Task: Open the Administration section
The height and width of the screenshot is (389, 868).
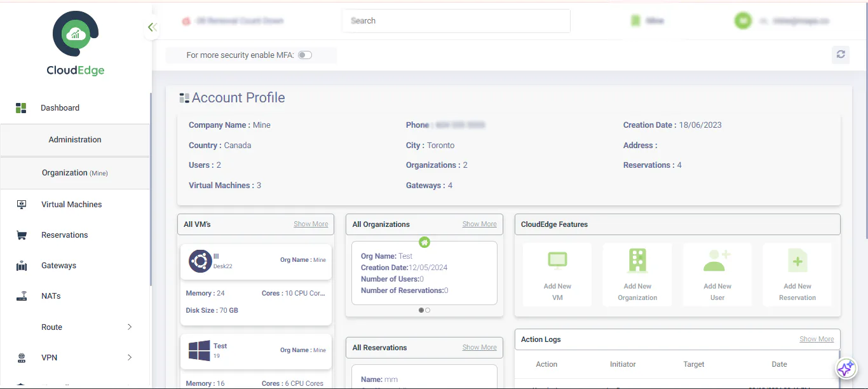Action: click(x=75, y=140)
